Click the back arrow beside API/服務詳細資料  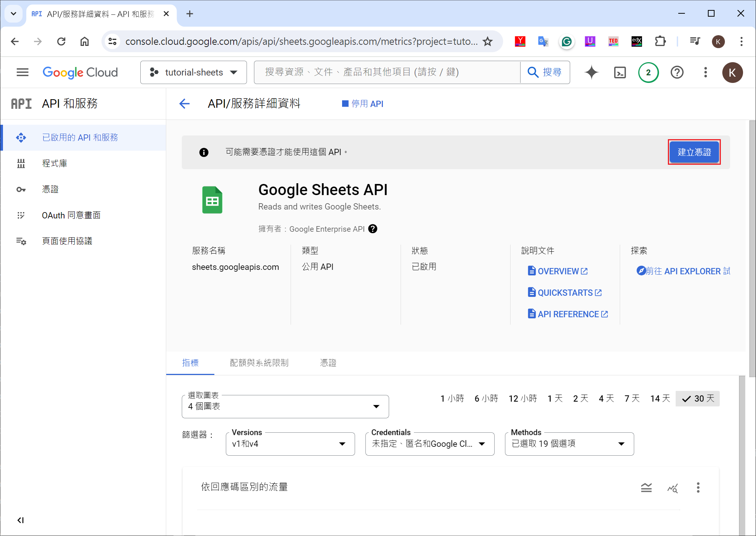(184, 104)
